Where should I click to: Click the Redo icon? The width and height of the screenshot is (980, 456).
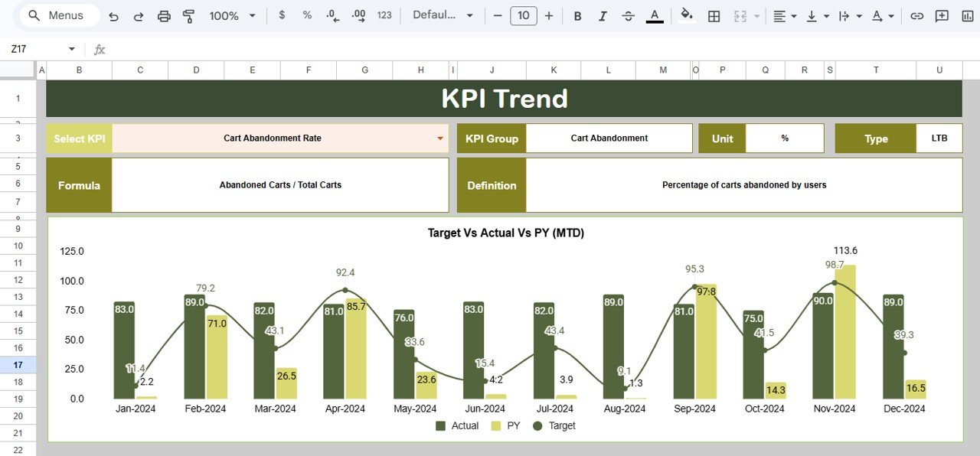139,15
